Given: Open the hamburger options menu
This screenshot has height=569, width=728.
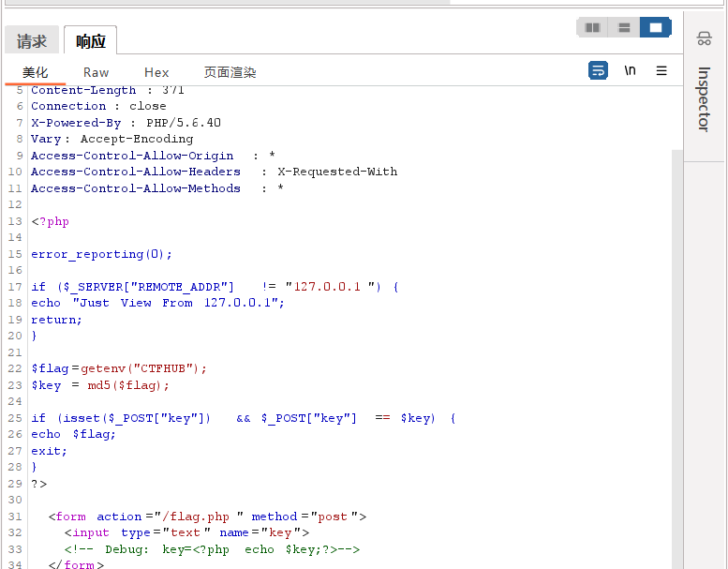Looking at the screenshot, I should 661,70.
